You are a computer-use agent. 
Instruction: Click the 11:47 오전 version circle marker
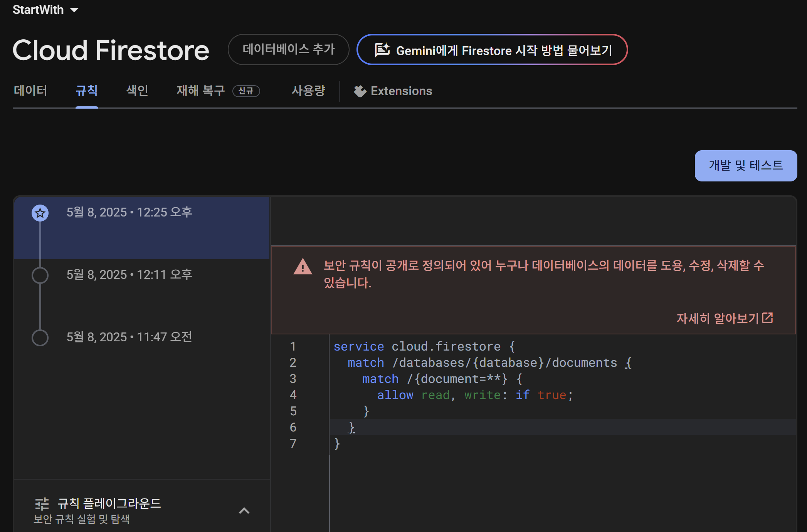click(x=40, y=338)
